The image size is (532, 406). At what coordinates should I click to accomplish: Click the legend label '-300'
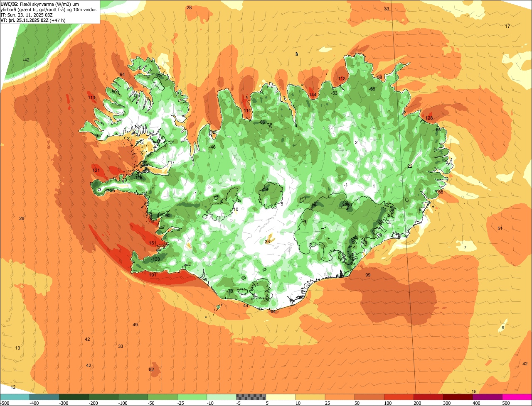(x=64, y=403)
